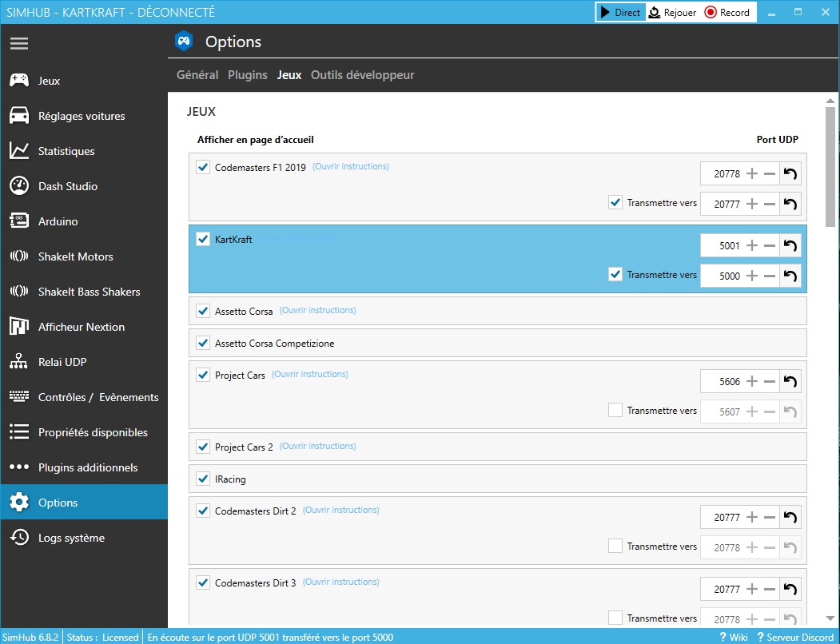This screenshot has width=840, height=644.
Task: Click scrollbar down arrow
Action: pyautogui.click(x=830, y=618)
